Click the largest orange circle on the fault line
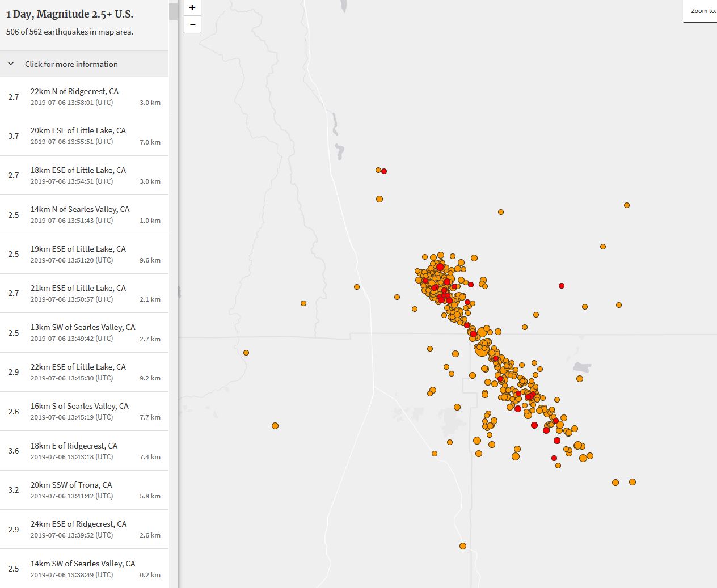Image resolution: width=717 pixels, height=588 pixels. 482,350
